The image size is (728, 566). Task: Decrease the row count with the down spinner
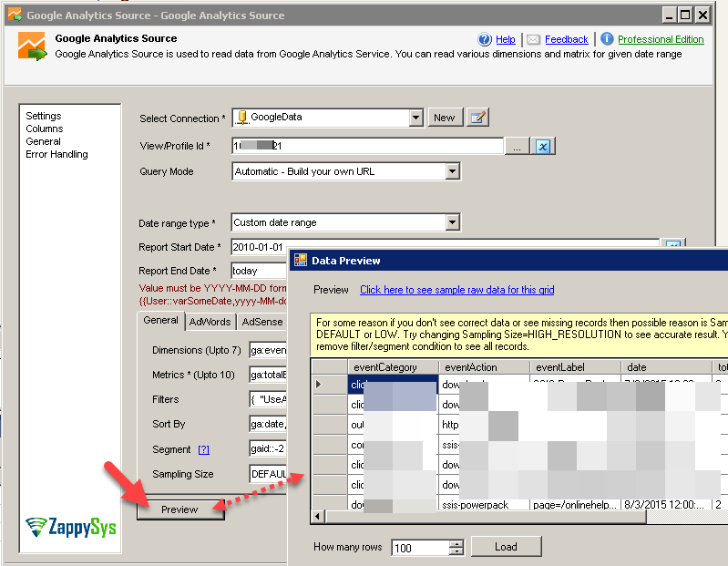coord(456,551)
